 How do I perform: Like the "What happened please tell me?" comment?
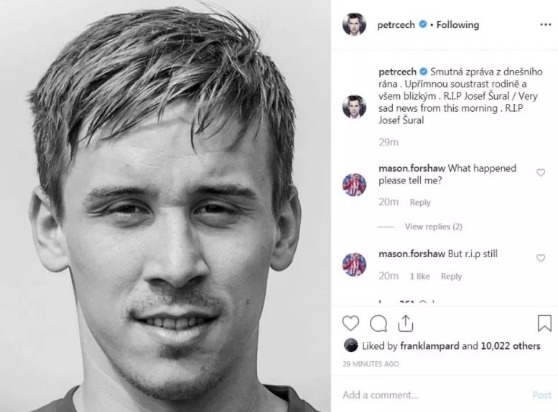[x=541, y=173]
